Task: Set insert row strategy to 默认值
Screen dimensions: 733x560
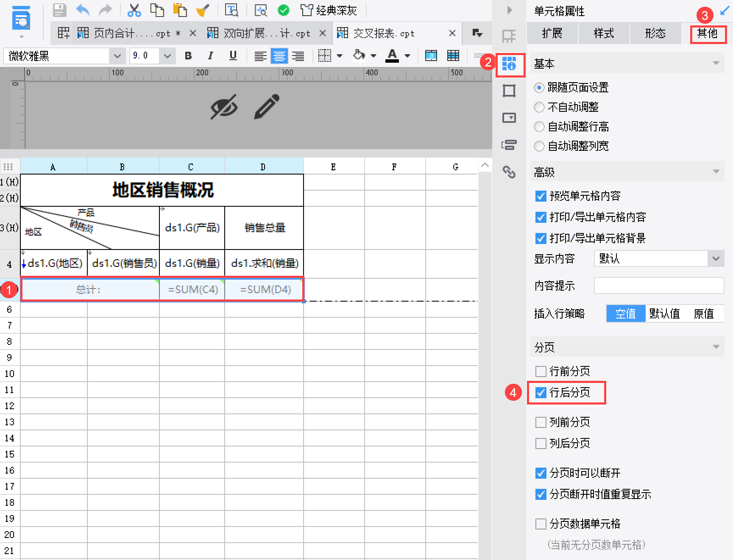Action: 665,314
